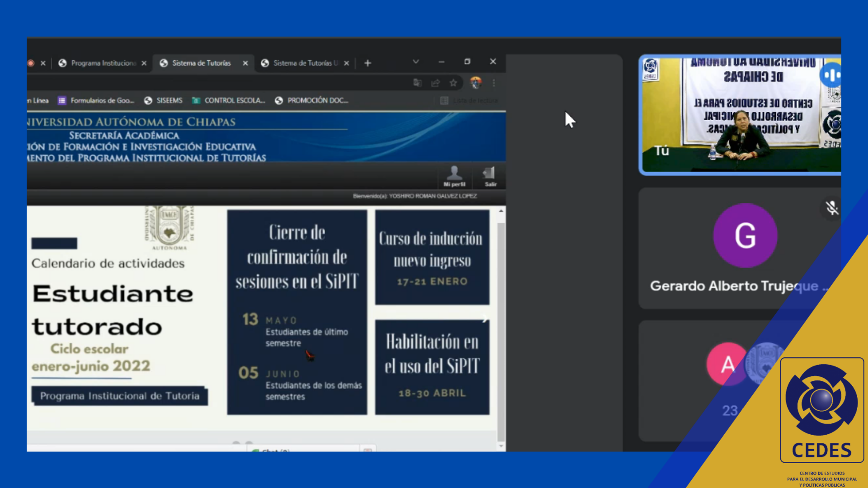This screenshot has width=868, height=488.
Task: Click the translate page icon in address bar
Action: click(x=417, y=83)
